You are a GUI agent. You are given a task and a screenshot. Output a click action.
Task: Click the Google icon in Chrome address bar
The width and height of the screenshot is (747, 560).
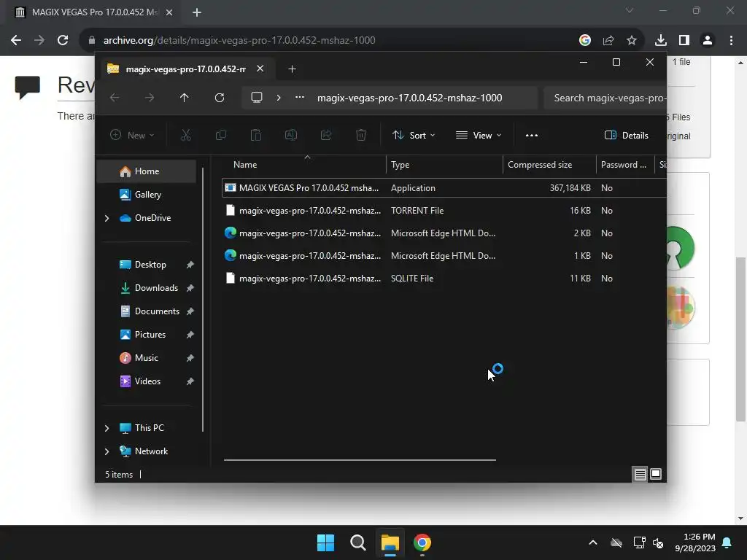(x=585, y=40)
